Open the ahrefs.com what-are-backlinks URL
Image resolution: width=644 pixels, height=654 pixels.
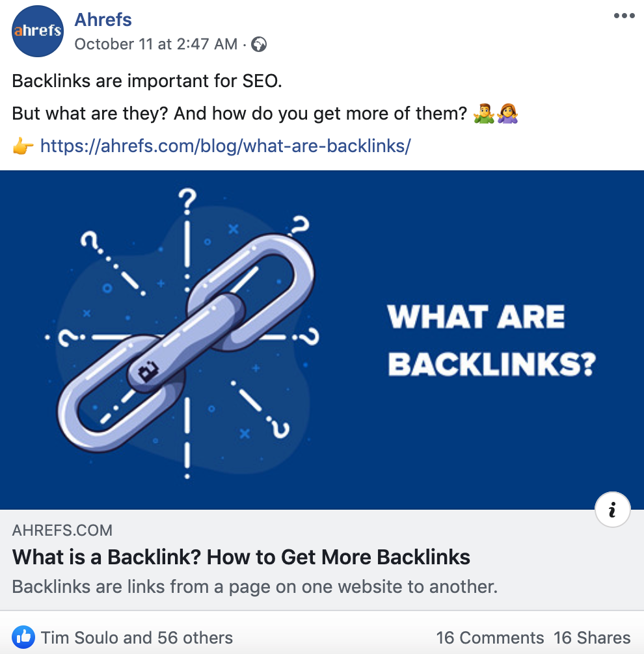225,146
